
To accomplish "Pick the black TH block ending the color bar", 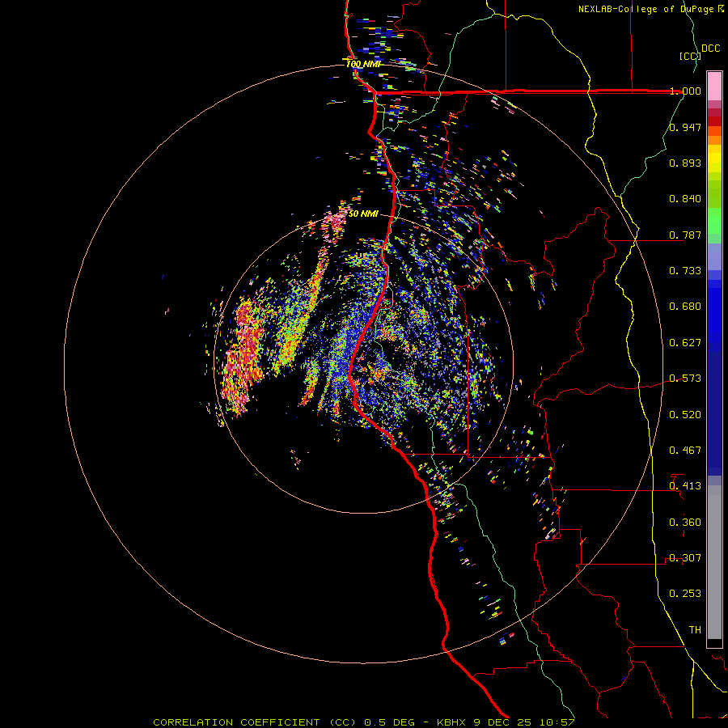I will (714, 642).
